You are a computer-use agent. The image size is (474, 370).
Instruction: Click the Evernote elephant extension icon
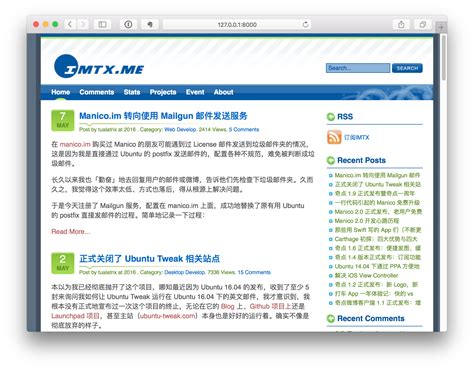(150, 24)
